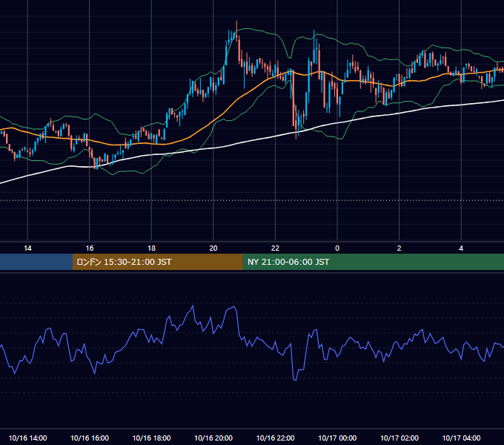Select the blue session bar before ロンドン
This screenshot has height=445, width=504.
(36, 262)
